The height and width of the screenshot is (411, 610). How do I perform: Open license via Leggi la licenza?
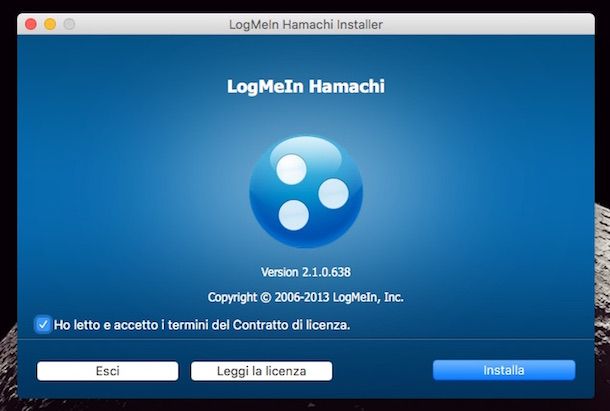261,371
